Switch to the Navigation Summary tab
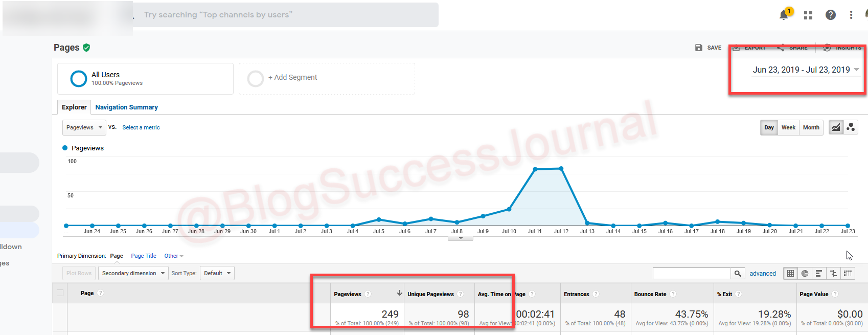 click(x=126, y=107)
